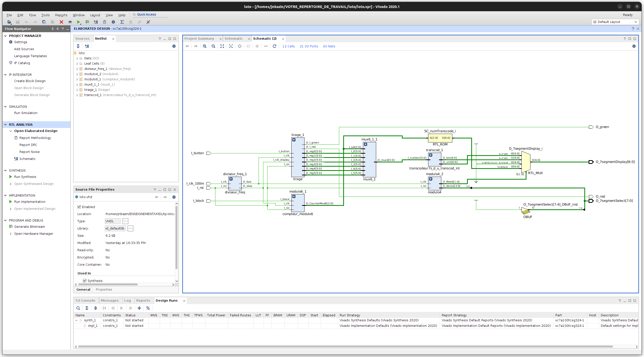This screenshot has height=357, width=644.
Task: Click the plus Create Runs icon
Action: pyautogui.click(x=139, y=308)
